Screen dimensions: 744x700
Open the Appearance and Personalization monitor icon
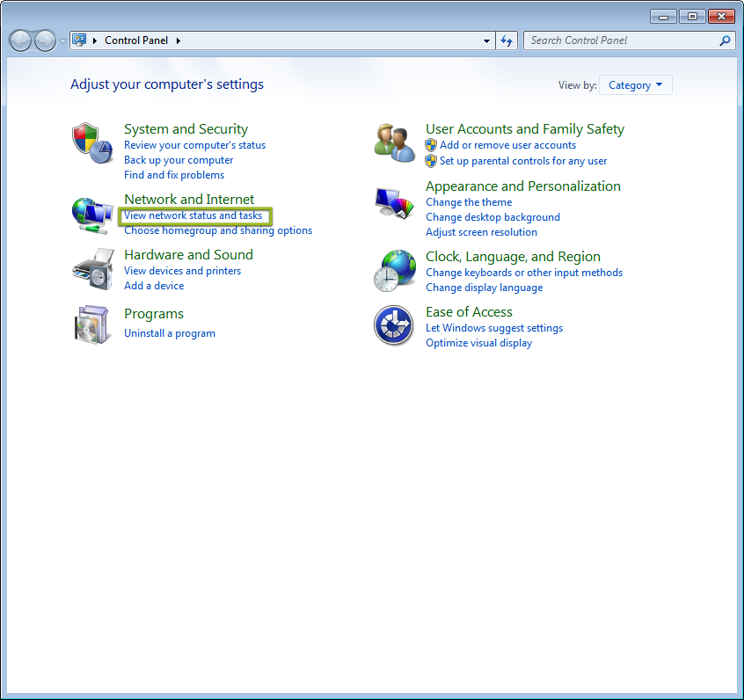(x=394, y=203)
